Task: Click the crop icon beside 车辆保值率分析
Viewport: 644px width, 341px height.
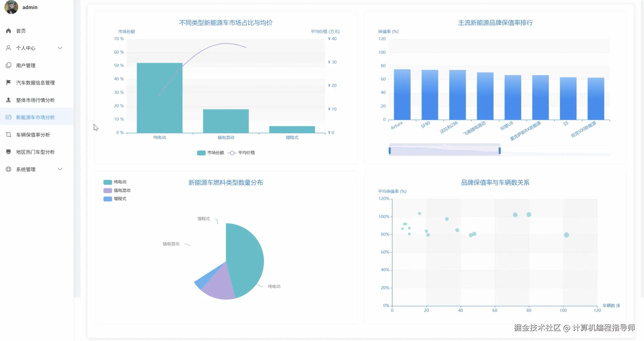Action: (x=8, y=135)
